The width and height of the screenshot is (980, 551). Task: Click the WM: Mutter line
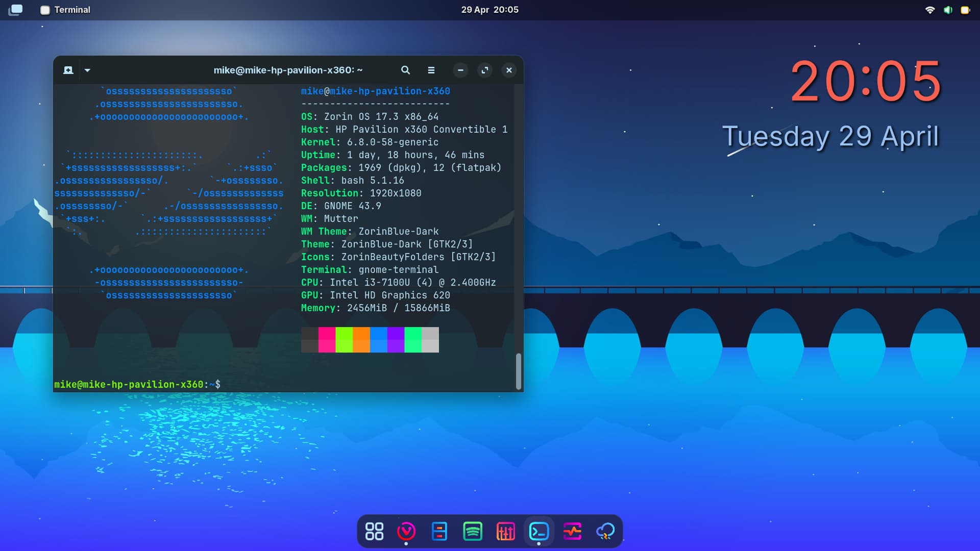pos(329,219)
